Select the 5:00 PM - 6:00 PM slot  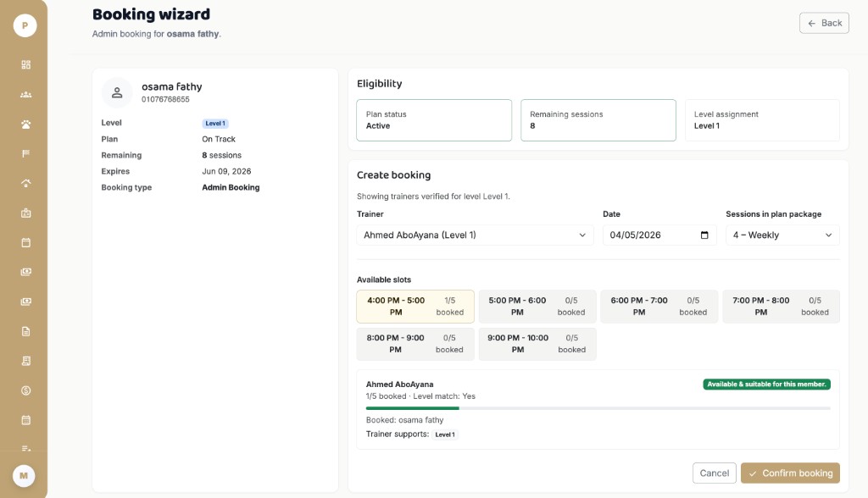(x=537, y=307)
